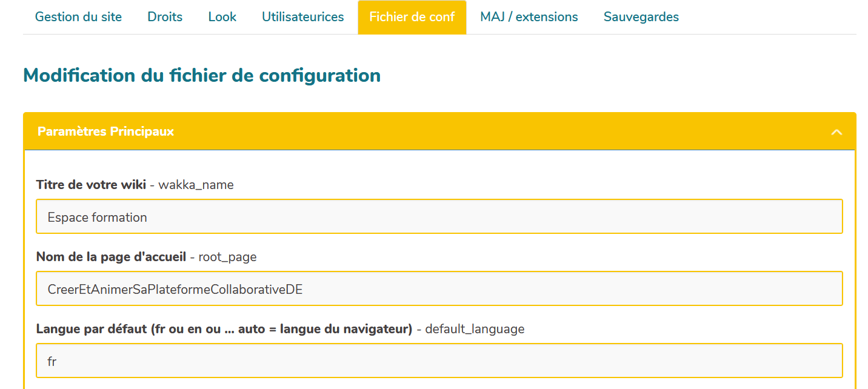
Task: Click the highlighted configuration tab
Action: 412,17
